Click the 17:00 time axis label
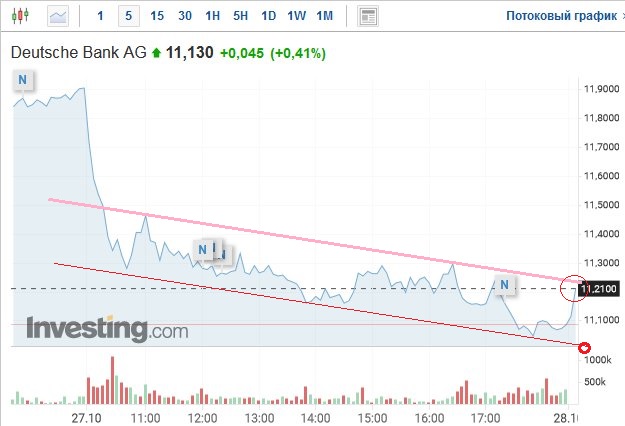This screenshot has height=426, width=625. 485,418
